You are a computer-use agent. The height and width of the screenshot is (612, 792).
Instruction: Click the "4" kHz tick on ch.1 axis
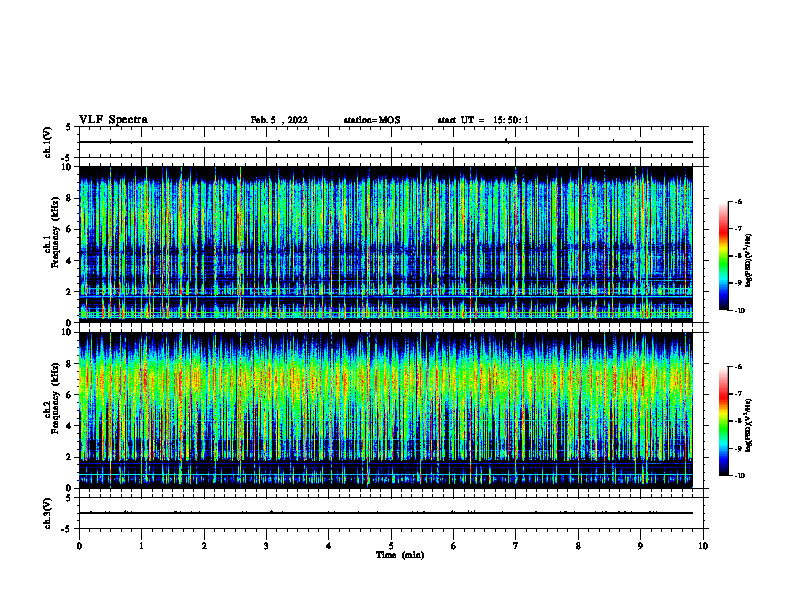tap(69, 261)
